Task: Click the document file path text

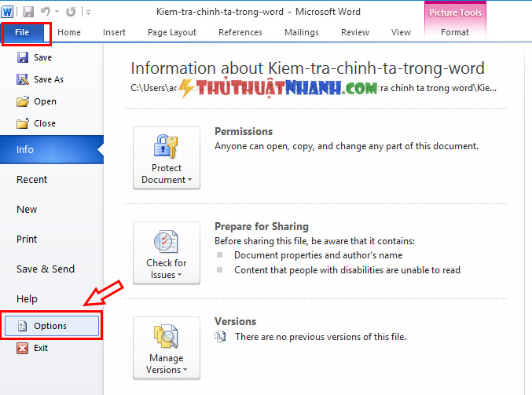Action: 314,88
